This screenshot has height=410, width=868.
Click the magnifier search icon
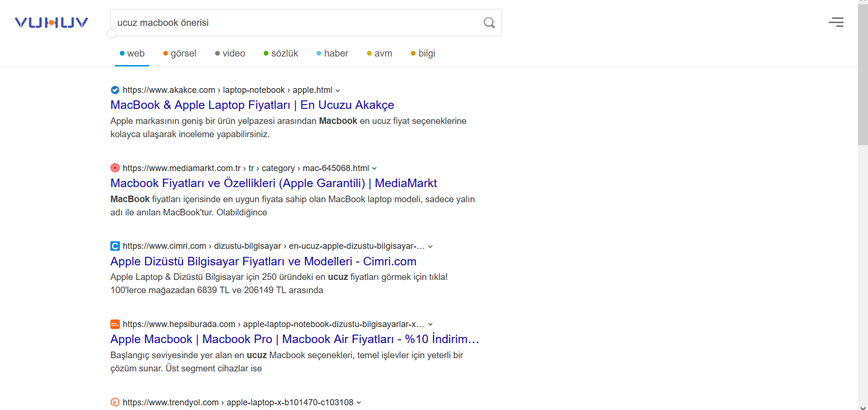click(x=489, y=23)
